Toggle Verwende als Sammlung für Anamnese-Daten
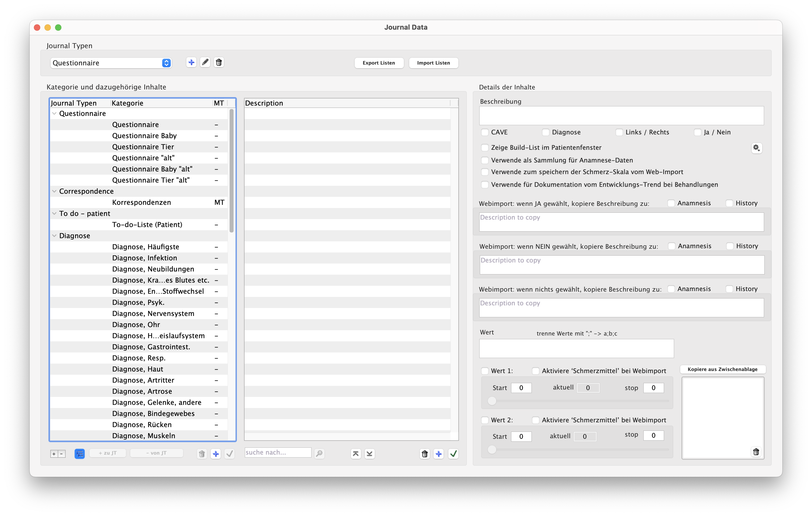Screen dimensions: 812x516 (485, 160)
